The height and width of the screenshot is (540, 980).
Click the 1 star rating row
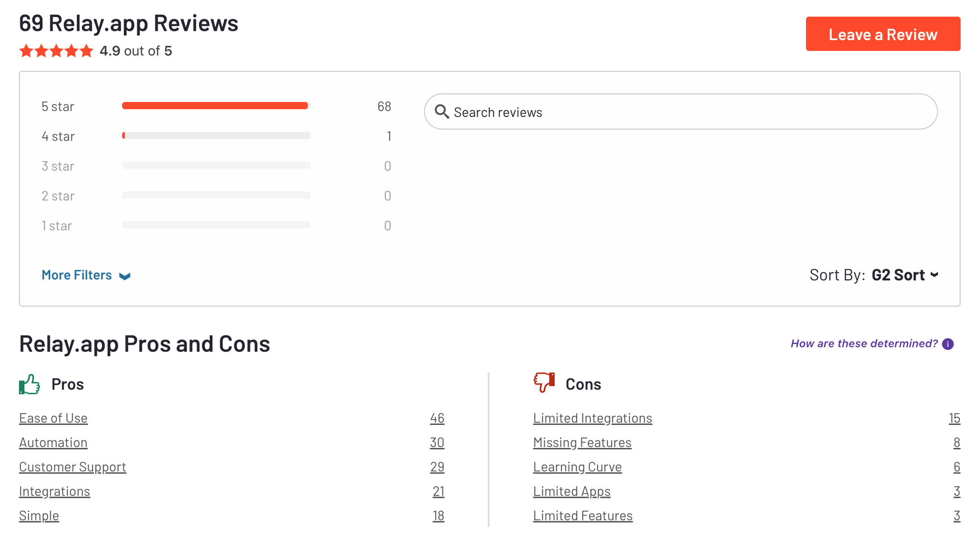click(x=216, y=226)
